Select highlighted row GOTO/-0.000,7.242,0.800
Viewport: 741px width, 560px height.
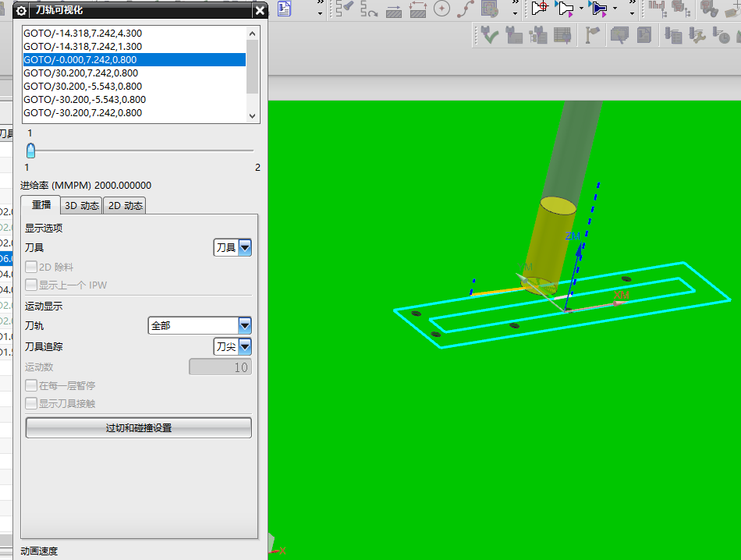click(x=134, y=59)
